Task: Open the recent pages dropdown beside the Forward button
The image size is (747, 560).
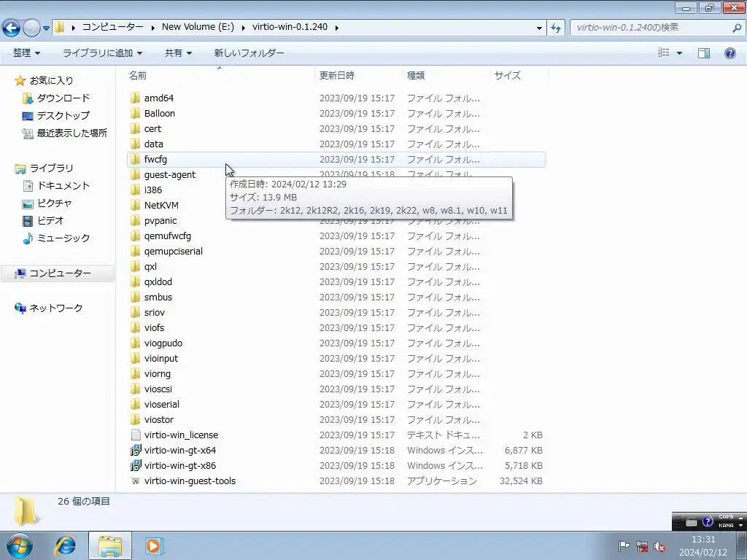Action: click(x=46, y=28)
